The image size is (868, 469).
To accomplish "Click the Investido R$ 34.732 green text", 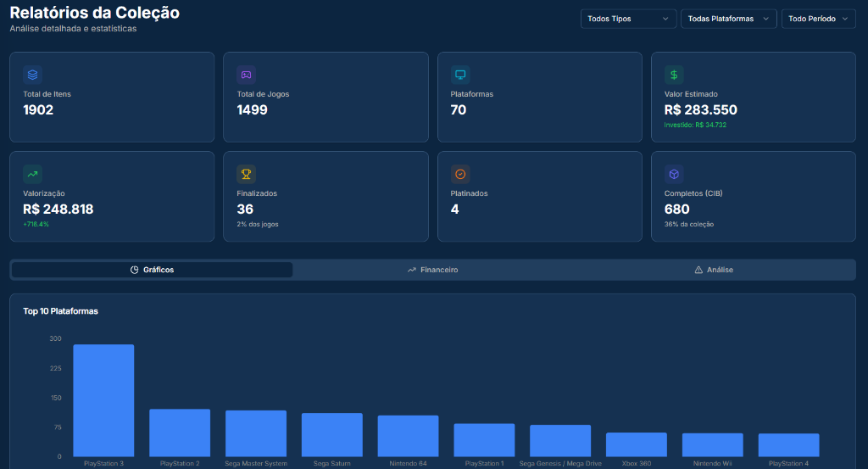I will (695, 126).
